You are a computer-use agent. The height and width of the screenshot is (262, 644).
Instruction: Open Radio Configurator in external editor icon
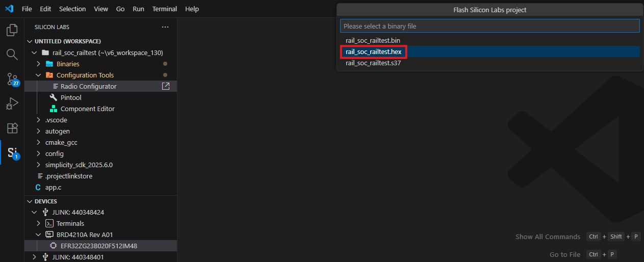click(166, 86)
